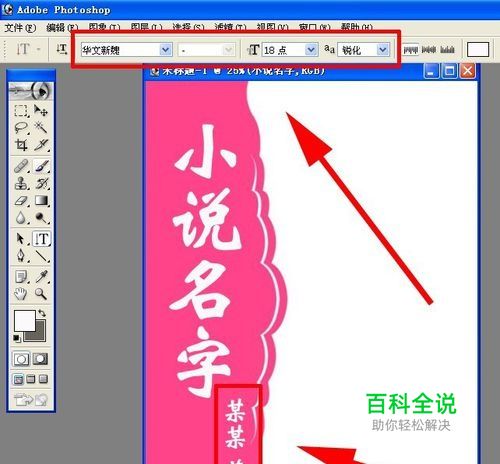The height and width of the screenshot is (464, 500).
Task: Select the Healing Brush tool
Action: pos(21,166)
